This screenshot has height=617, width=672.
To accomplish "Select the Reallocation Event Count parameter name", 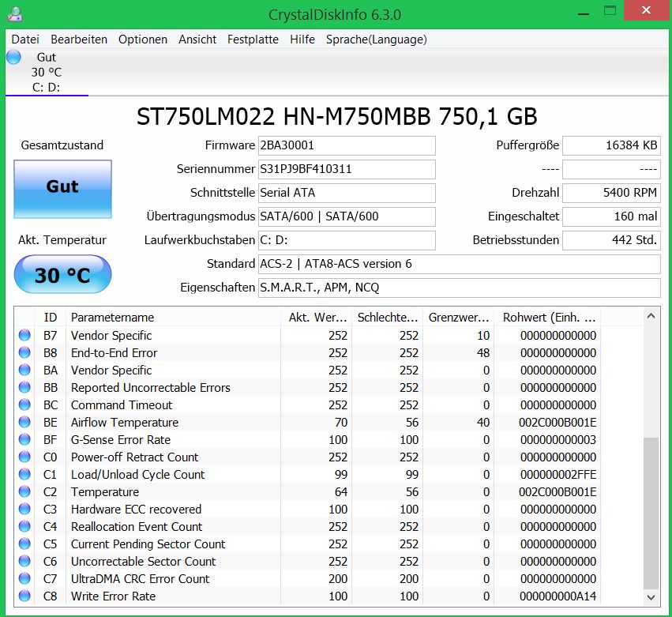I will click(137, 526).
